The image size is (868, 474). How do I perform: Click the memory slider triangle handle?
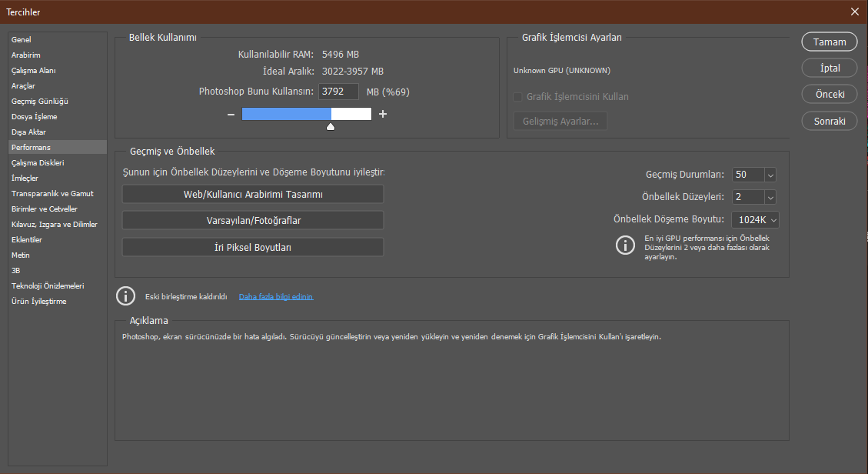coord(331,127)
